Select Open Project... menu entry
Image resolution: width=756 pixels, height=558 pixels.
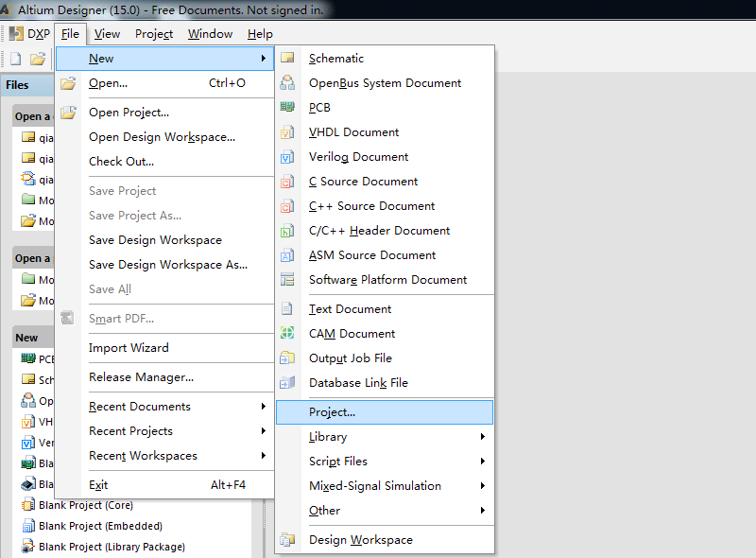pos(129,113)
